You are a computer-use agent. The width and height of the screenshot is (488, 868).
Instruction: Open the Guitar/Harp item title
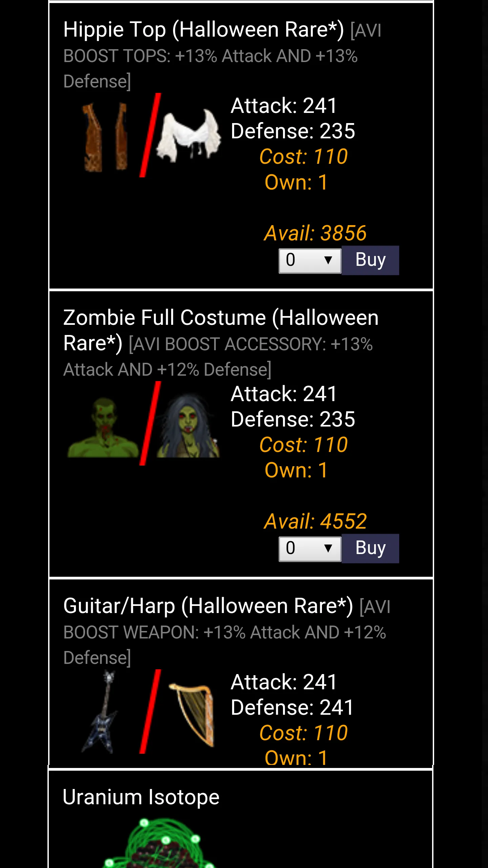pos(208,606)
